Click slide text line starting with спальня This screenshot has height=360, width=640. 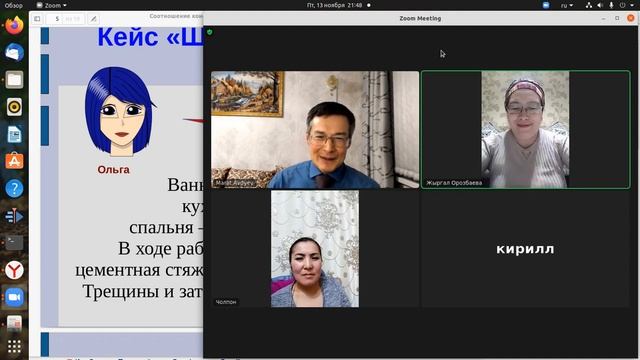166,227
